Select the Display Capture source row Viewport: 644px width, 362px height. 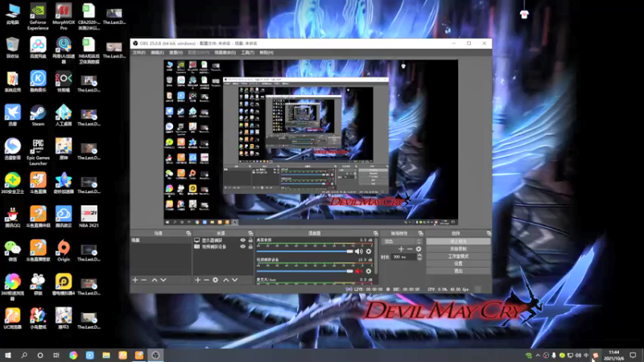pos(224,240)
